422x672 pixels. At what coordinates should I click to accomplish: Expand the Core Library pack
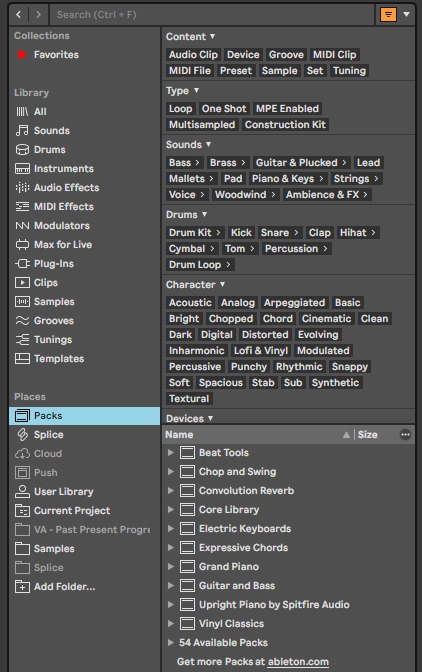click(x=171, y=510)
